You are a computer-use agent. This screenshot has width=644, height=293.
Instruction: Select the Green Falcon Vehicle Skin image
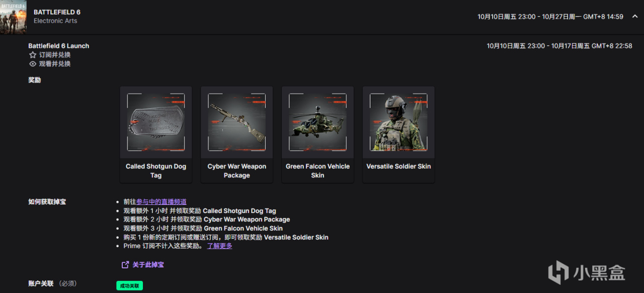pos(317,122)
